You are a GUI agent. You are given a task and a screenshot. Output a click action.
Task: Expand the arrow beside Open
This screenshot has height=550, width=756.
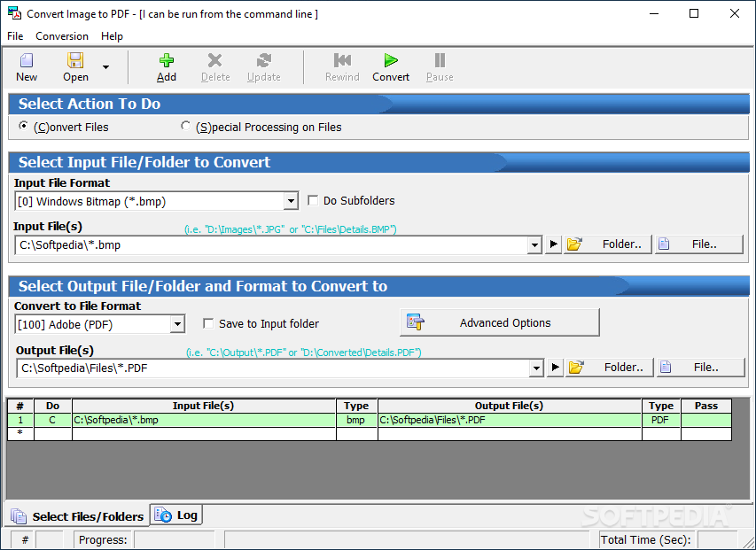105,67
